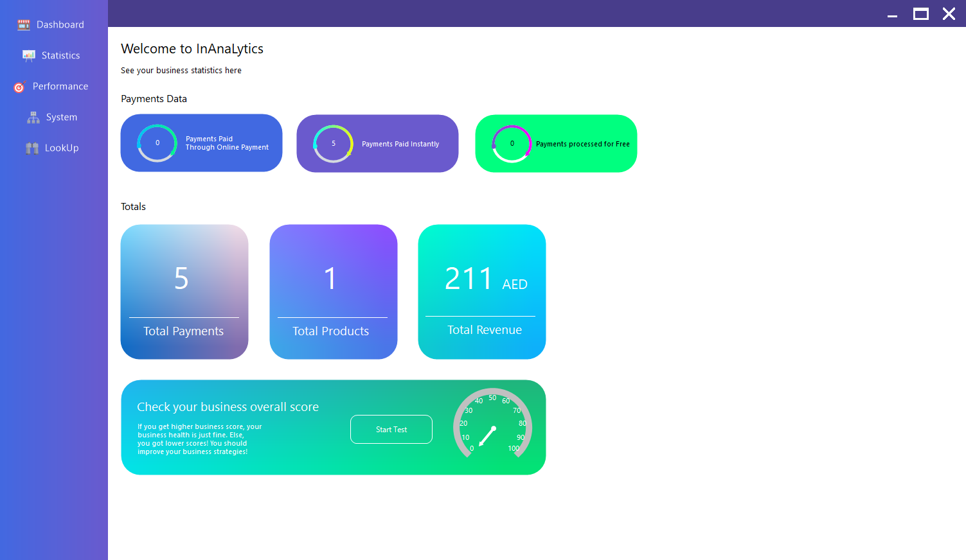Click the Statistics chart icon in the sidebar
966x560 pixels.
click(29, 55)
